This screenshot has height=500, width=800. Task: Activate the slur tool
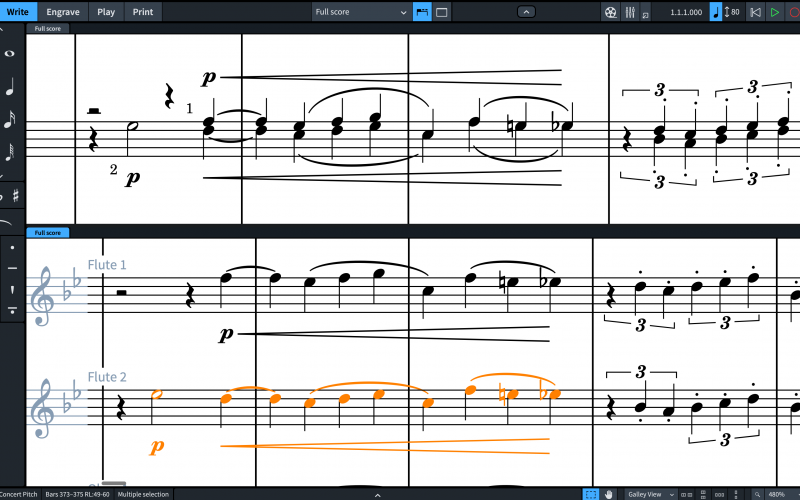tap(5, 222)
